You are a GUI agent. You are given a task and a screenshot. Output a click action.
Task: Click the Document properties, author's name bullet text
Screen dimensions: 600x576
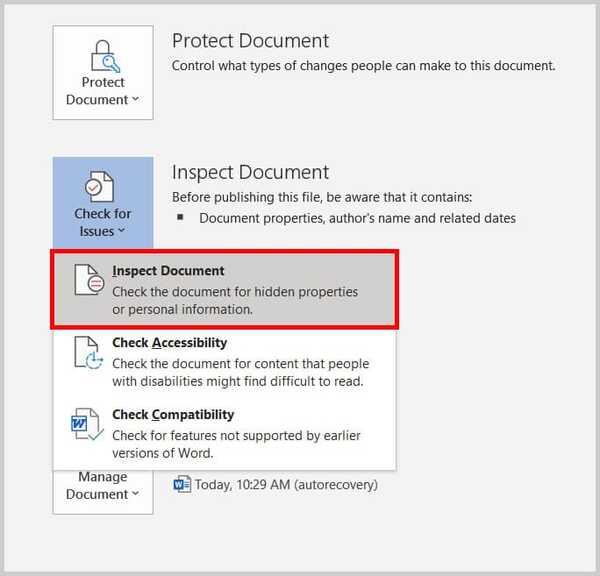pos(357,218)
